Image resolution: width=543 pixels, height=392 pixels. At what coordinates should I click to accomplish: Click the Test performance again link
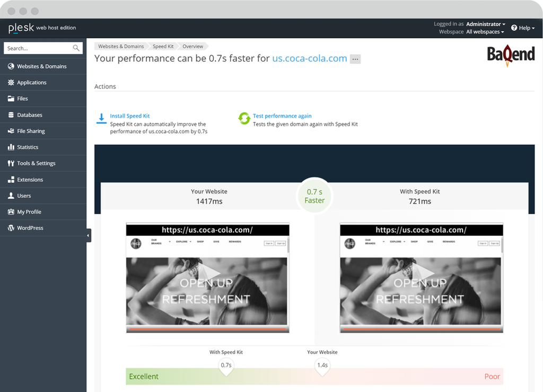tap(282, 116)
